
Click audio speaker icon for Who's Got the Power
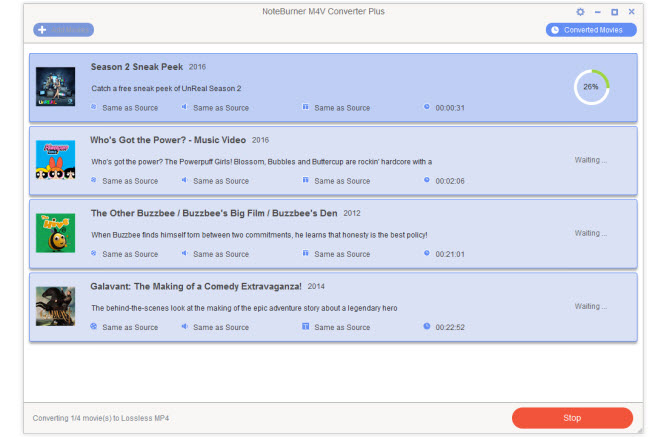[x=184, y=180]
